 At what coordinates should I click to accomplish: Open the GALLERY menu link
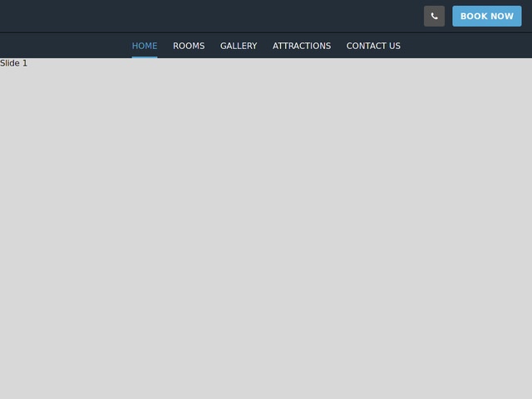239,46
